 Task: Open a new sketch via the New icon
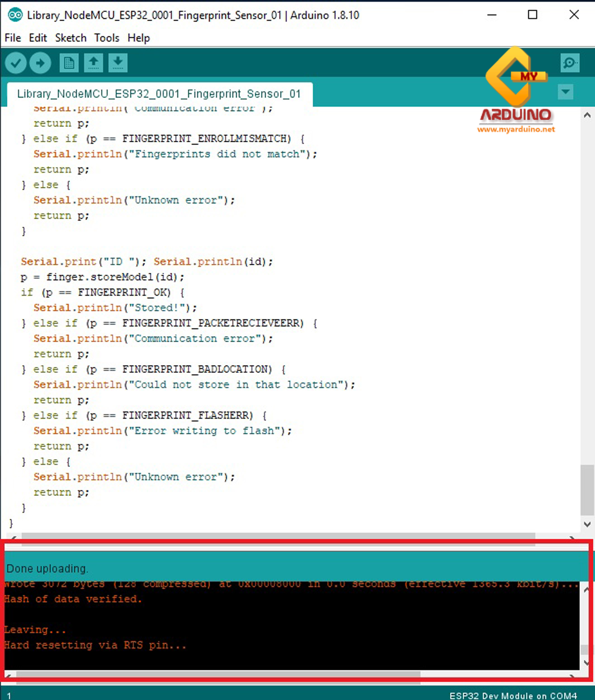[x=69, y=63]
